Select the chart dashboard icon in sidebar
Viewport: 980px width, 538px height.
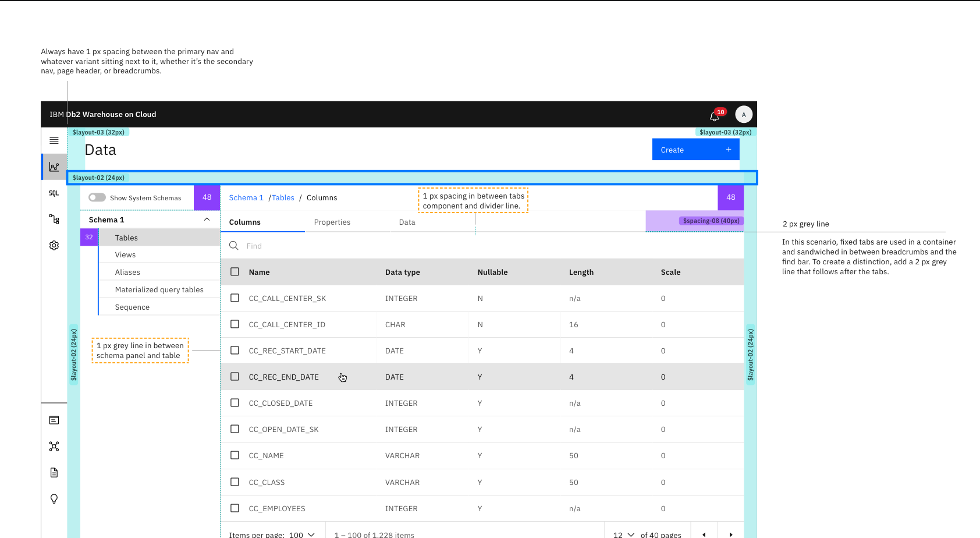point(54,167)
